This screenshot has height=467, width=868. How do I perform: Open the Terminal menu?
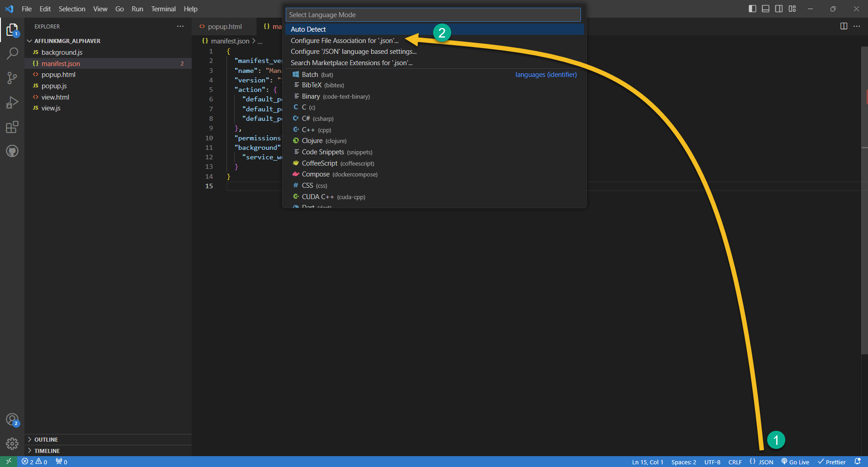tap(164, 9)
